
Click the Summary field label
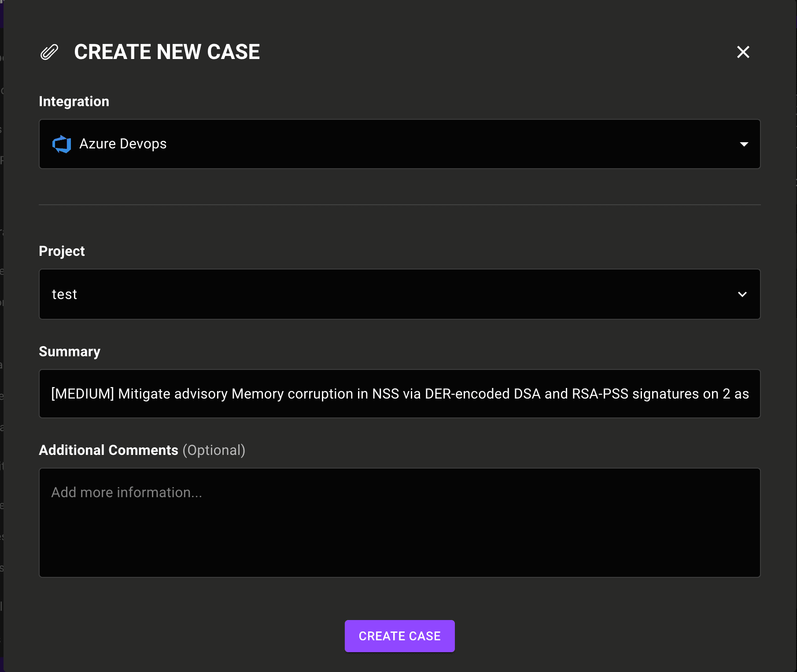pos(70,351)
